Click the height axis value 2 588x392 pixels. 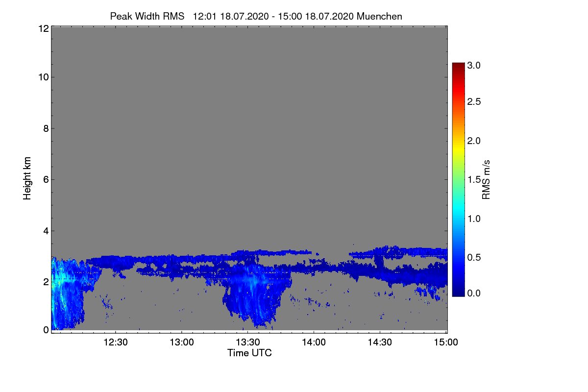pos(45,282)
